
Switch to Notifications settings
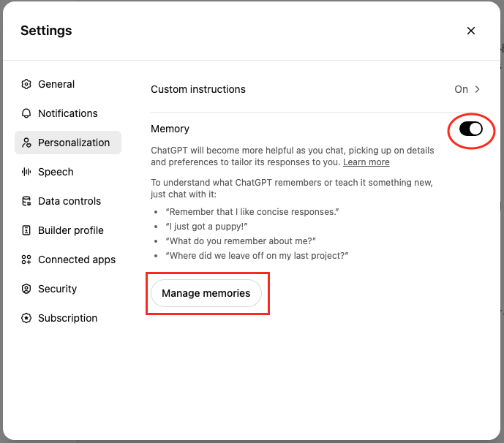click(68, 113)
